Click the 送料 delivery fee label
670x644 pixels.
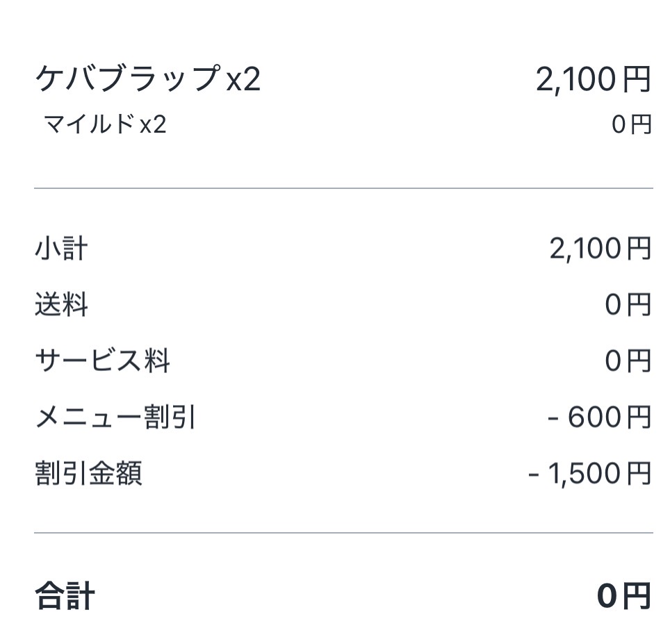(x=61, y=305)
